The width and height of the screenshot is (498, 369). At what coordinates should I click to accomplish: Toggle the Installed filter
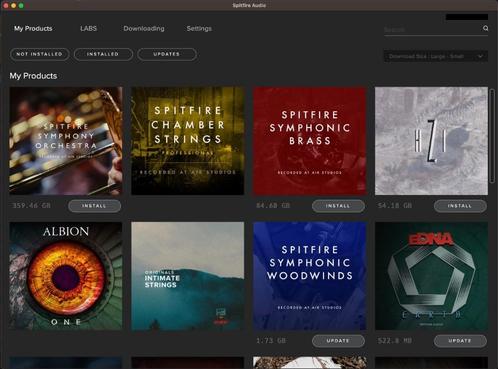click(x=103, y=54)
